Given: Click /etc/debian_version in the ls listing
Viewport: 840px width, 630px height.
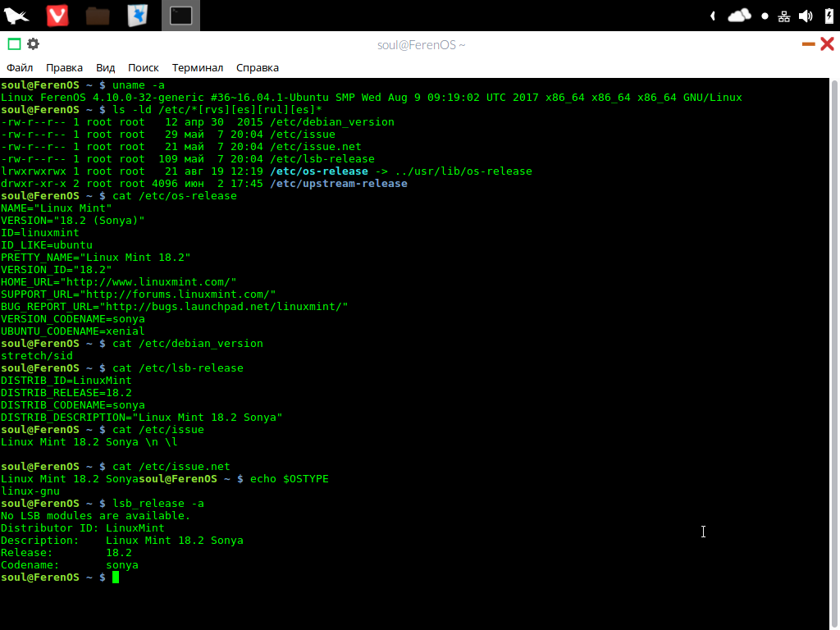Looking at the screenshot, I should [332, 122].
